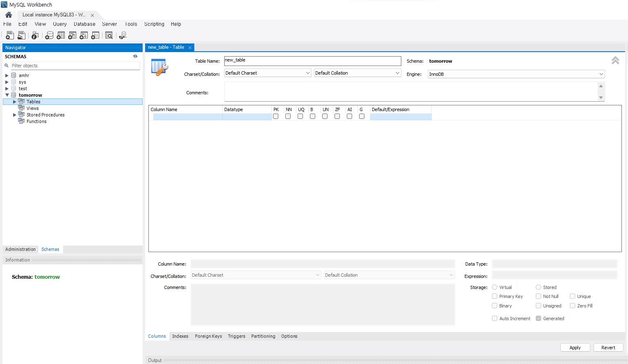Close the Local instance connection tab
Screen dimensions: 628x364
coord(92,15)
